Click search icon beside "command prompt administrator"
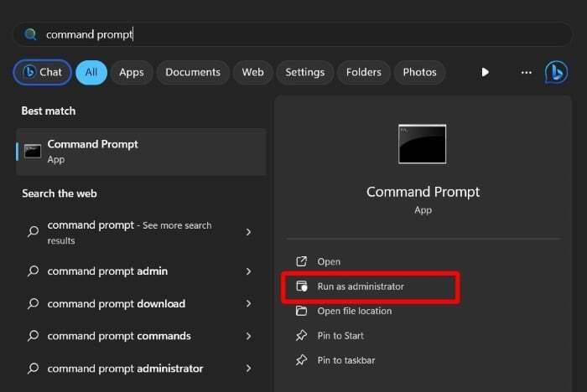 (33, 369)
